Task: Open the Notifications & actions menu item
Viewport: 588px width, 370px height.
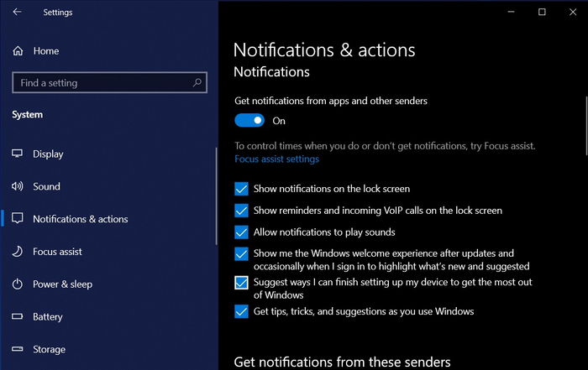Action: 81,219
